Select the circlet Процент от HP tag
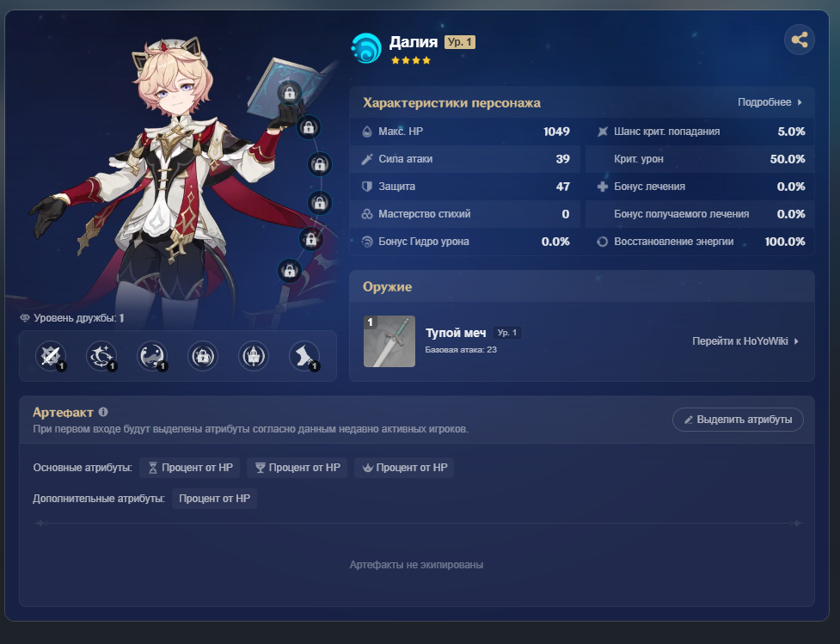Viewport: 840px width, 644px height. [404, 468]
